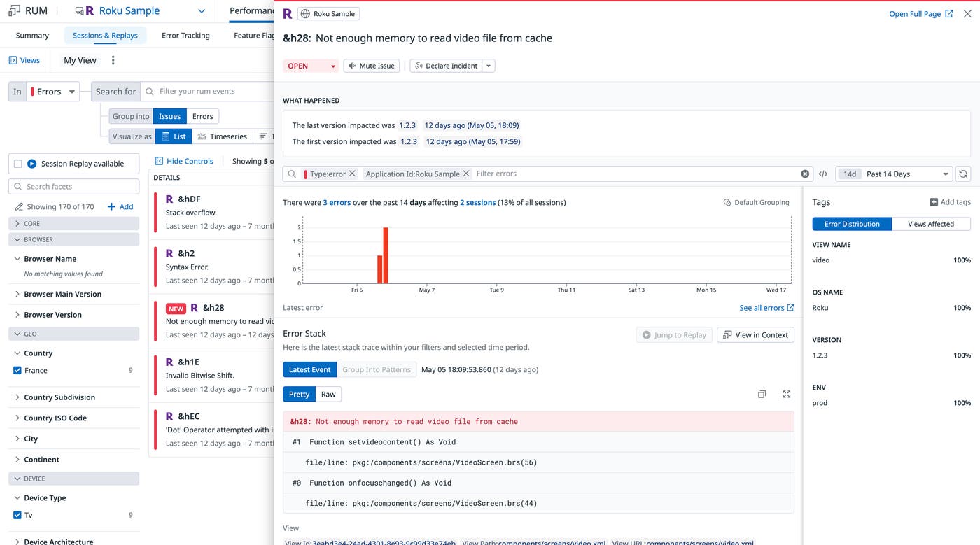Image resolution: width=980 pixels, height=545 pixels.
Task: Toggle the Session Replay available checkbox
Action: tap(18, 164)
